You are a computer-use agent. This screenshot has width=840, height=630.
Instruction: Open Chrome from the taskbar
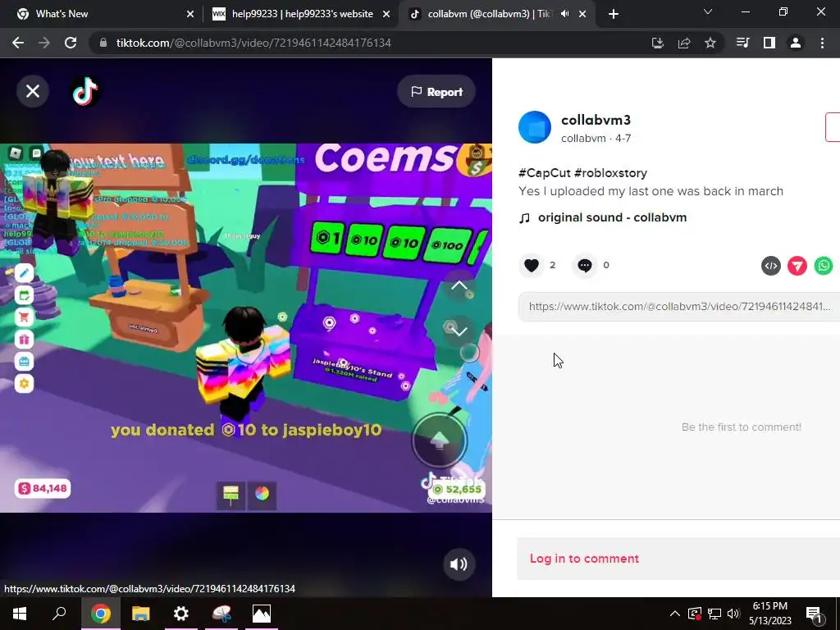coord(101,614)
